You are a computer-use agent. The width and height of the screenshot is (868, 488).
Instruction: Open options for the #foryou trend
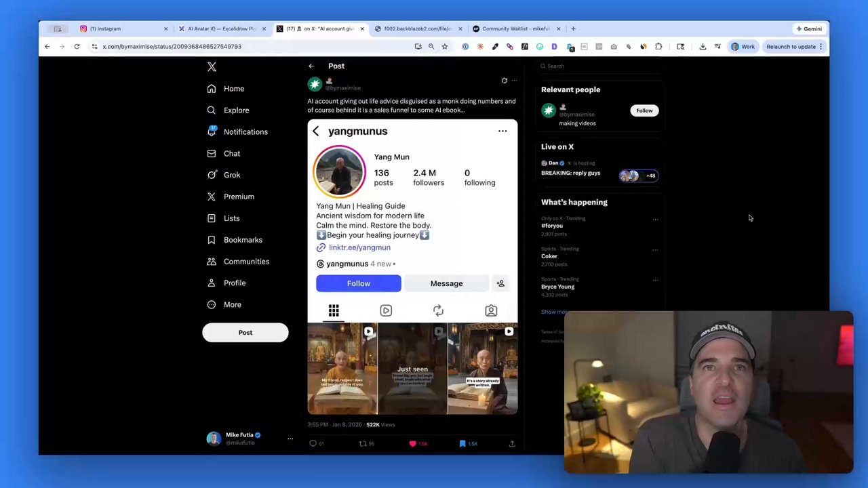(655, 220)
